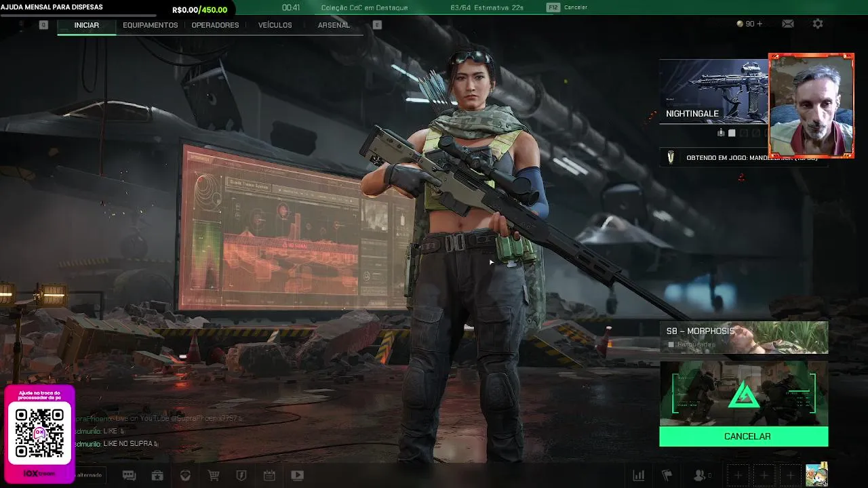Open the chat bubbles icon
This screenshot has height=488, width=868.
point(129,476)
